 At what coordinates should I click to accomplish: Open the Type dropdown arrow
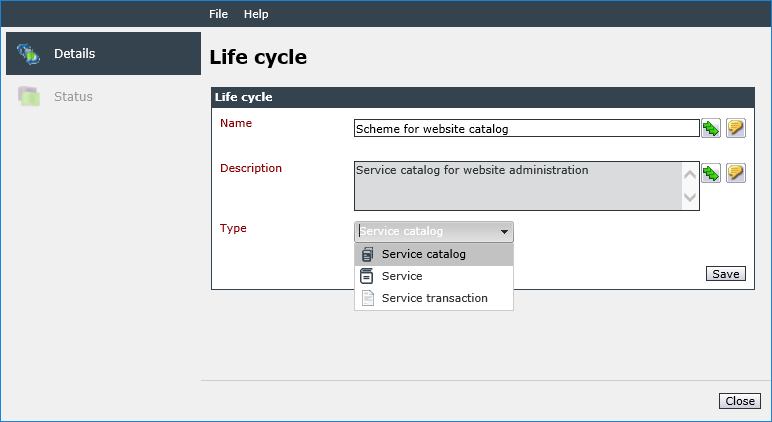tap(504, 232)
